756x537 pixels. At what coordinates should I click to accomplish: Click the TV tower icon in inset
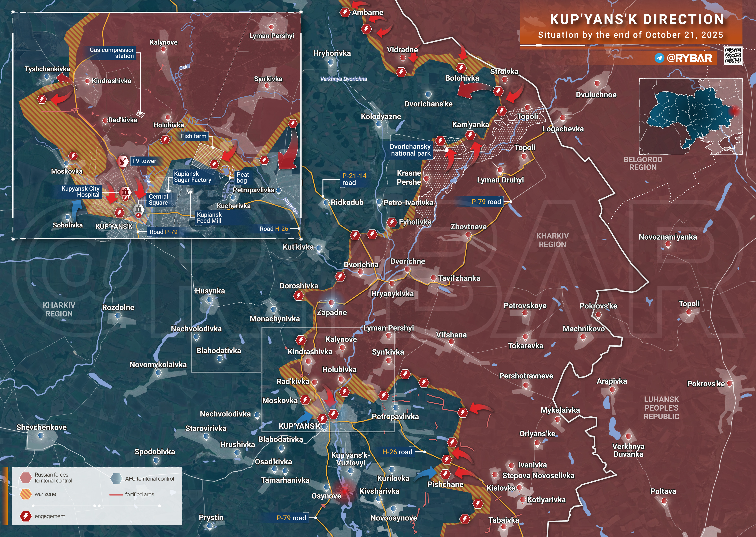click(123, 161)
